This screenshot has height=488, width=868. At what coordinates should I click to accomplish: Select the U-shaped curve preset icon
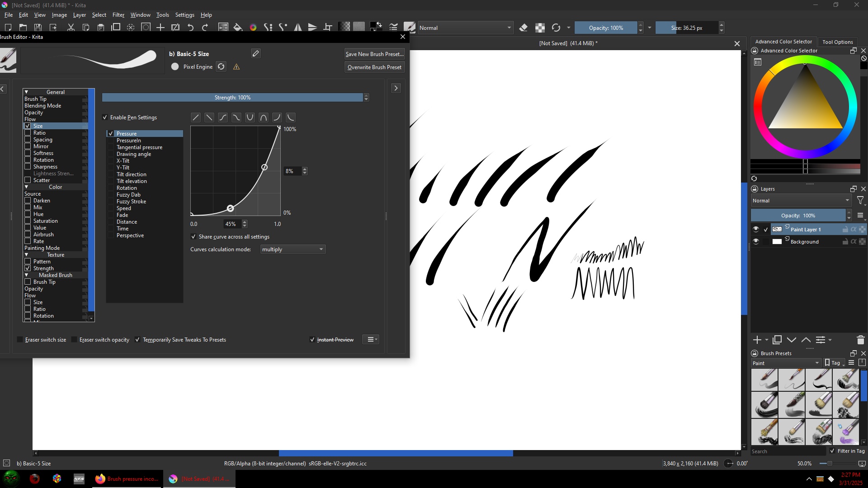point(250,117)
